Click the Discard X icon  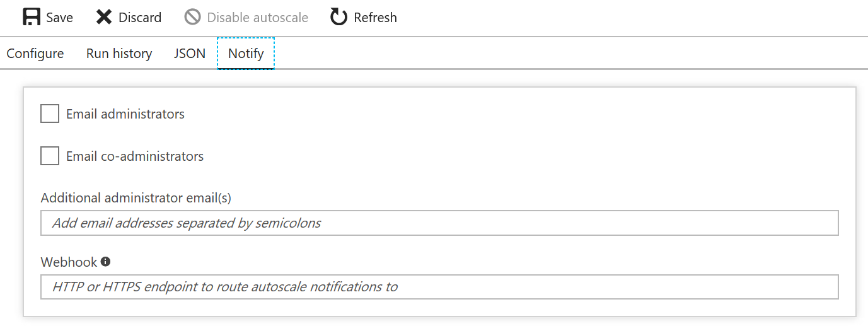tap(104, 17)
